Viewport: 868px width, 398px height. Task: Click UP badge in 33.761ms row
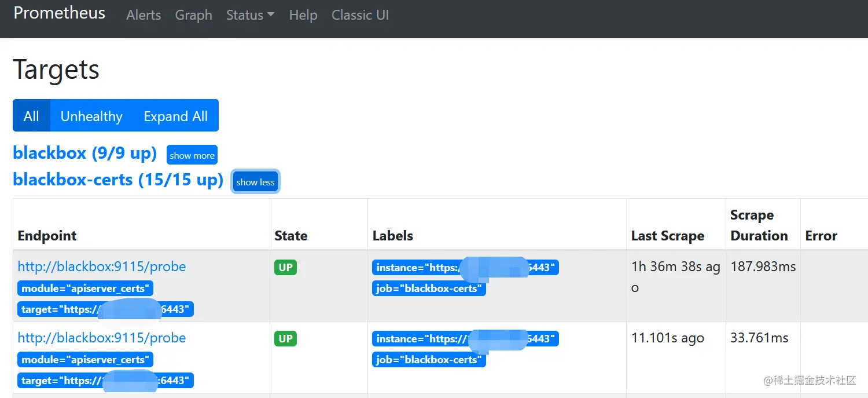tap(285, 339)
